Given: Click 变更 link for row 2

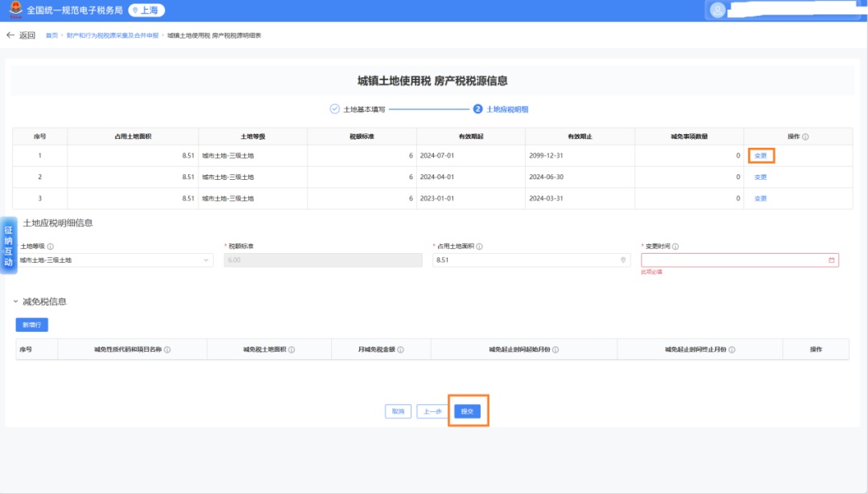Looking at the screenshot, I should 760,177.
